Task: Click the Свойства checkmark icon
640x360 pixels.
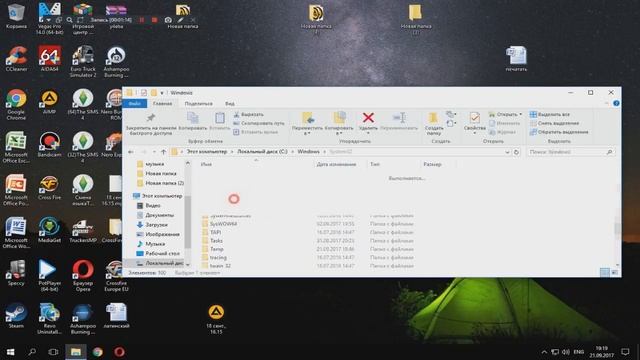Action: pos(475,118)
